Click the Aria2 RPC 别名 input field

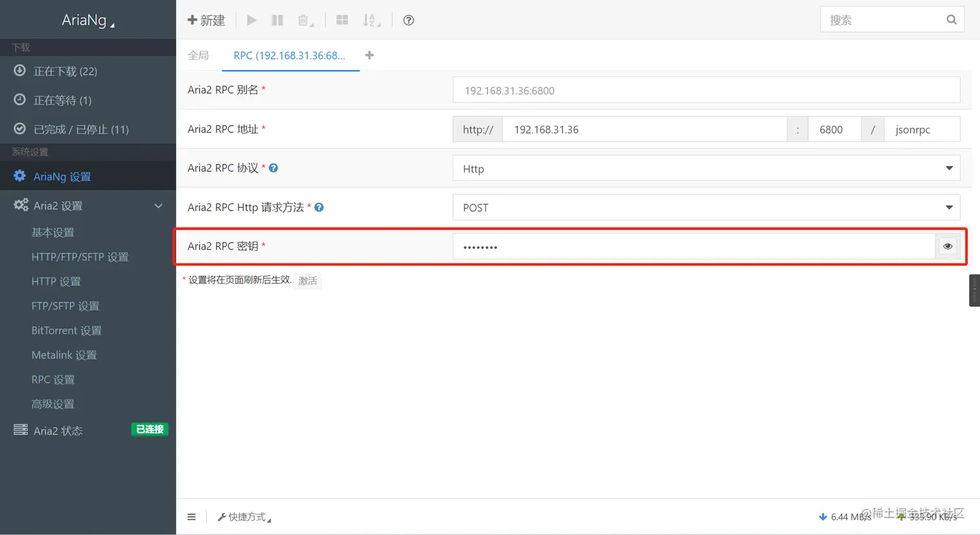click(706, 90)
